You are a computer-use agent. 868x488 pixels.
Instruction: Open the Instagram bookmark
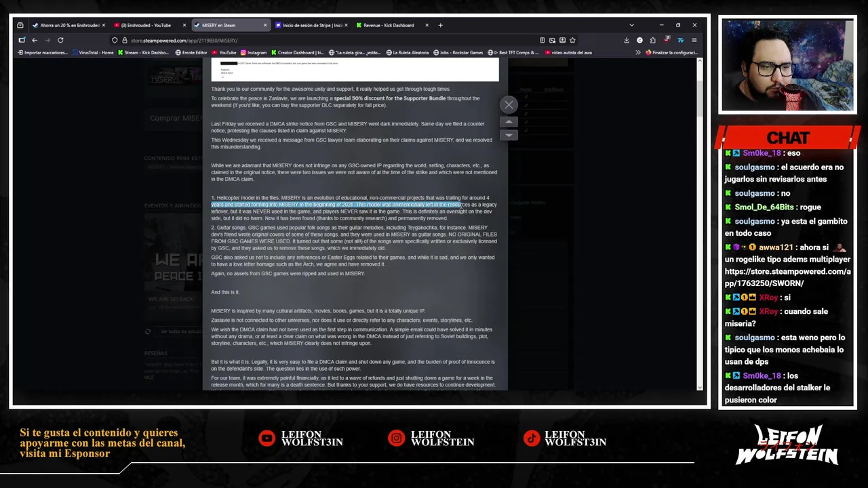click(254, 52)
